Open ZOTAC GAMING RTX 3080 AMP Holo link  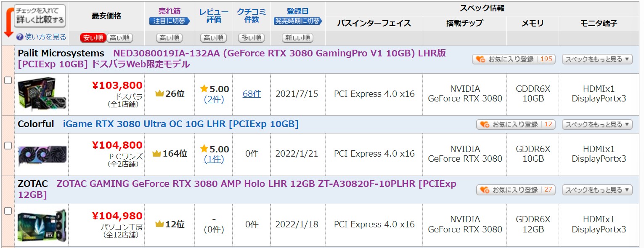237,189
